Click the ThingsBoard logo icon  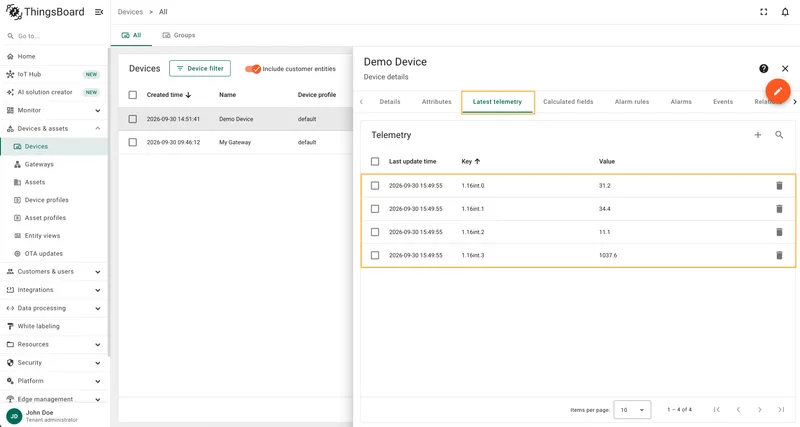[14, 12]
